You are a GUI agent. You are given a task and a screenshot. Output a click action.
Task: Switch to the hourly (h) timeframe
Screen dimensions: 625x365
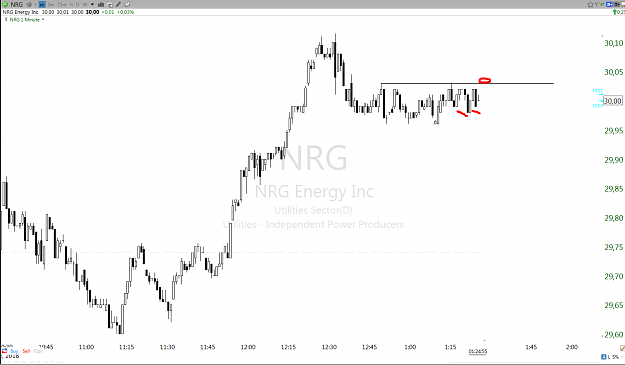[x=71, y=4]
